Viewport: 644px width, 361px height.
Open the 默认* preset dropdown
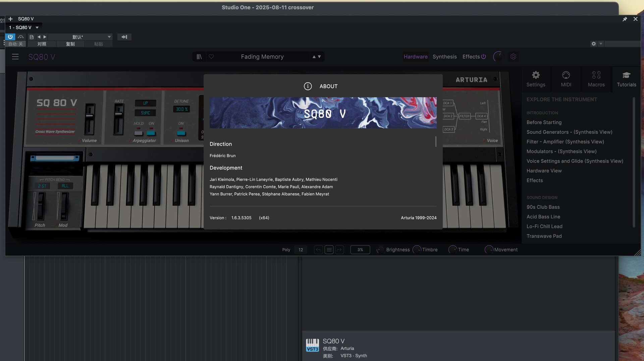coord(80,37)
